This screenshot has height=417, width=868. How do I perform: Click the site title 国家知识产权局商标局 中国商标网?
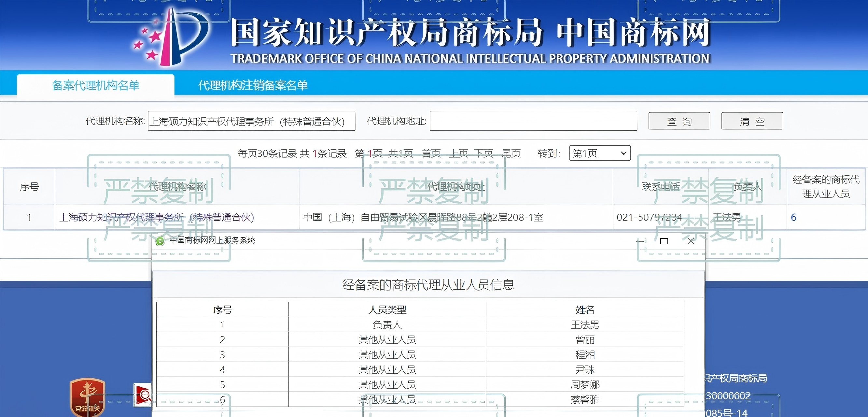(x=471, y=32)
